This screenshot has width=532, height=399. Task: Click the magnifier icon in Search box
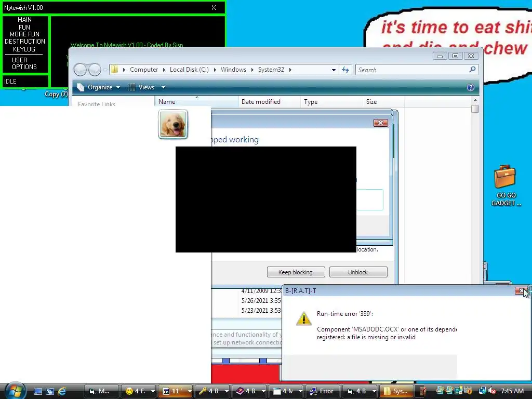(x=472, y=70)
